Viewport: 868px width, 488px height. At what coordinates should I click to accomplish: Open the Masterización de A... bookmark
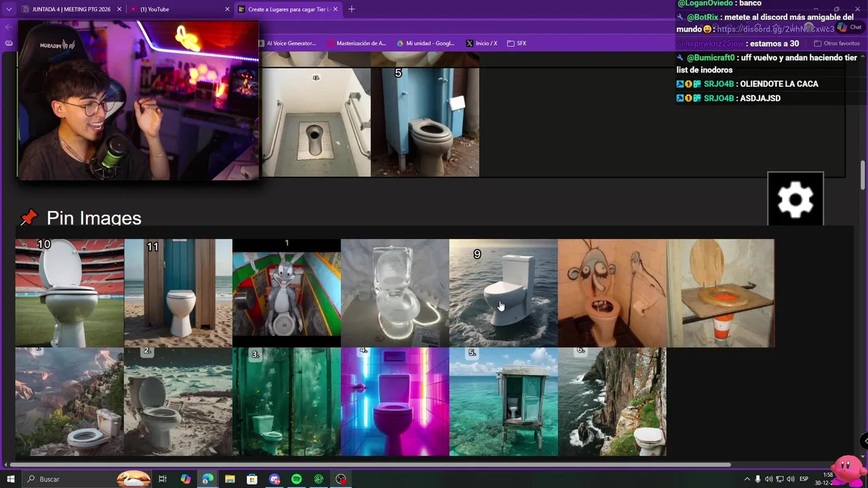click(x=357, y=43)
